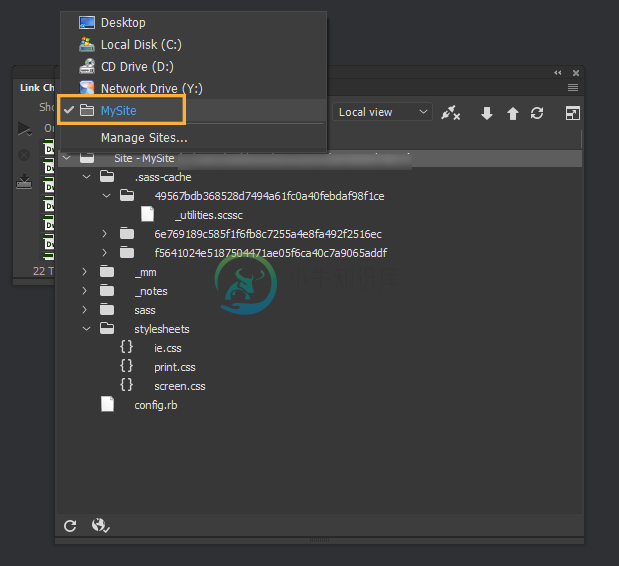Image resolution: width=619 pixels, height=566 pixels.
Task: Click the Link Checker play icon
Action: click(24, 129)
